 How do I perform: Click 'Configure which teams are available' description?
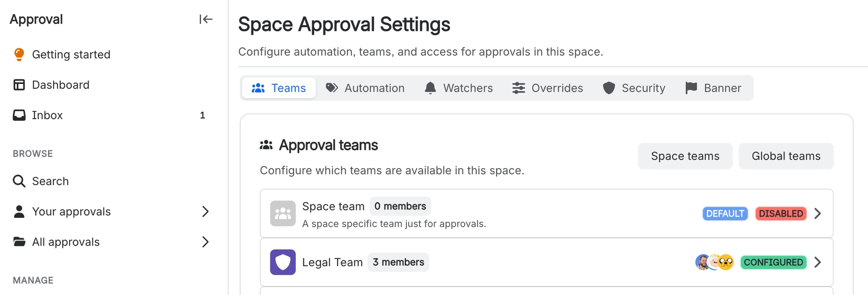pos(392,170)
